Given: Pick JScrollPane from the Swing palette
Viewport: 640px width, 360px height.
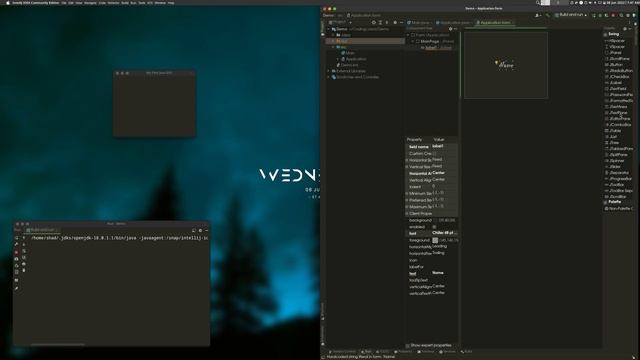Looking at the screenshot, I should 618,59.
